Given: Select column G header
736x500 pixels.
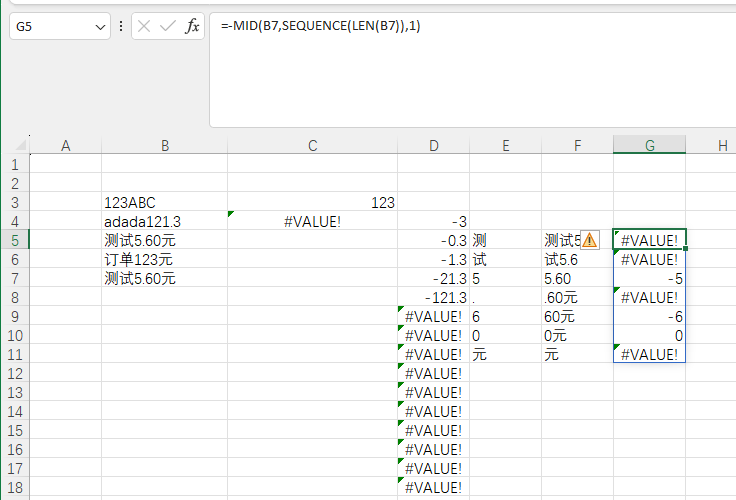Looking at the screenshot, I should click(x=650, y=145).
